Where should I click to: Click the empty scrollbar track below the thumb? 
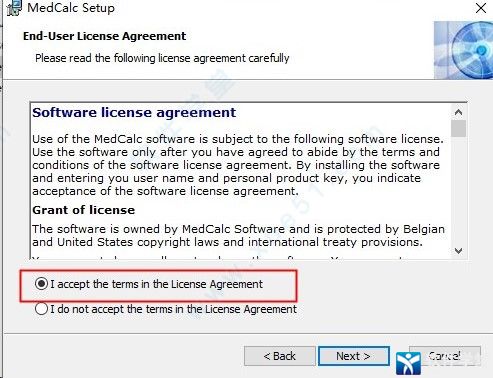click(459, 190)
